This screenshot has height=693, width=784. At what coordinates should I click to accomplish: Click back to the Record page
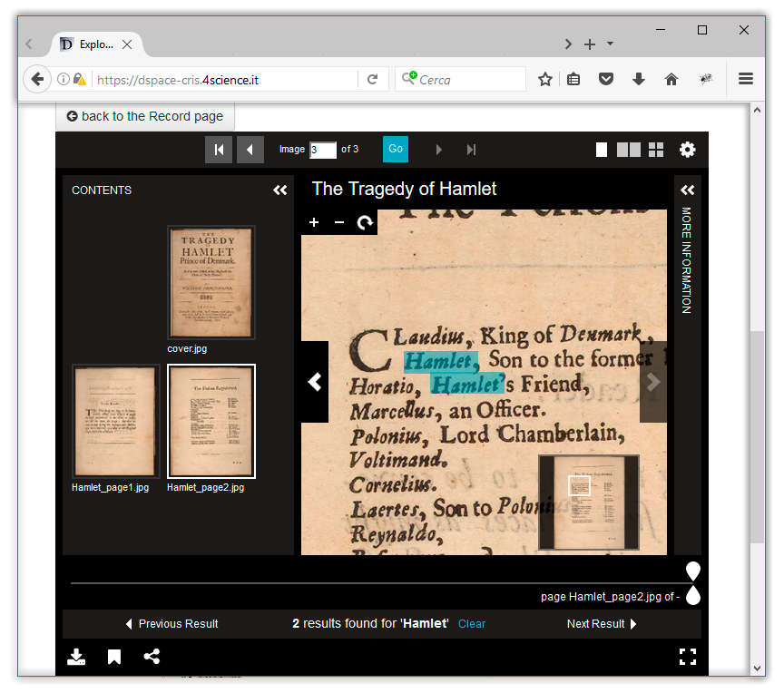[x=145, y=116]
